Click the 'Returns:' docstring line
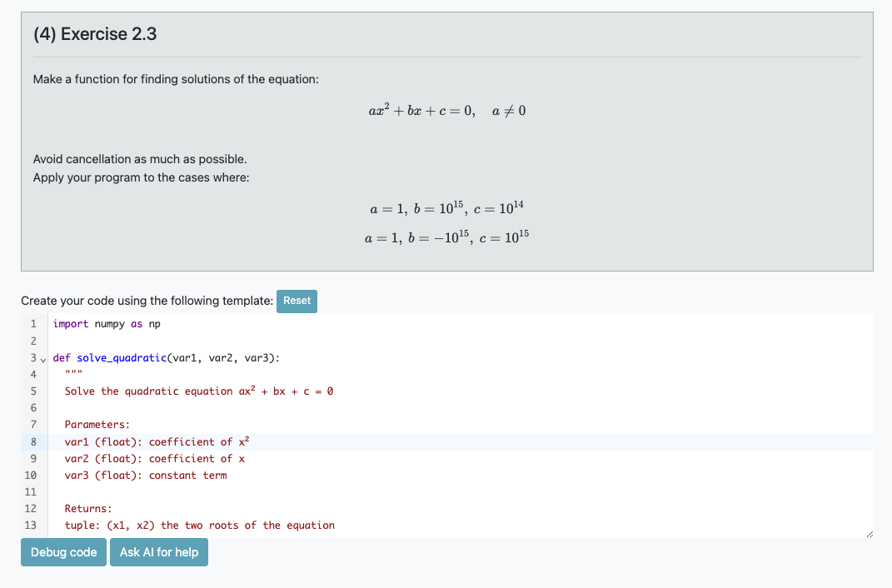The image size is (892, 588). [88, 509]
